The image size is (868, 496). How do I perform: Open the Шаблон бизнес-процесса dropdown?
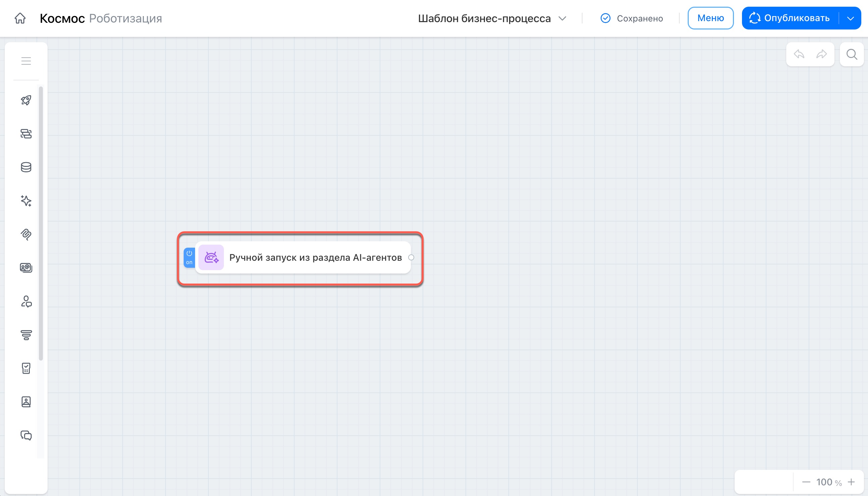pyautogui.click(x=492, y=18)
